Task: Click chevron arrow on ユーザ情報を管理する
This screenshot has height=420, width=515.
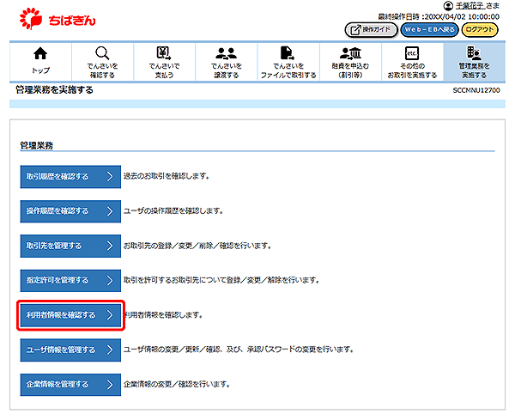Action: pos(110,350)
